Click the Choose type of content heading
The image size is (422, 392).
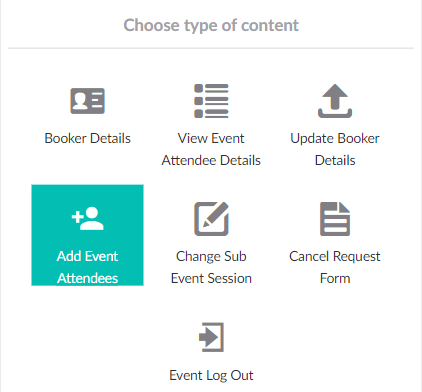click(x=211, y=25)
